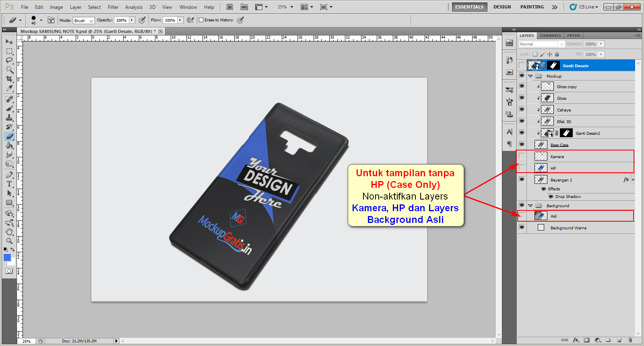Select the Lasso tool
The image size is (644, 346).
coord(9,60)
